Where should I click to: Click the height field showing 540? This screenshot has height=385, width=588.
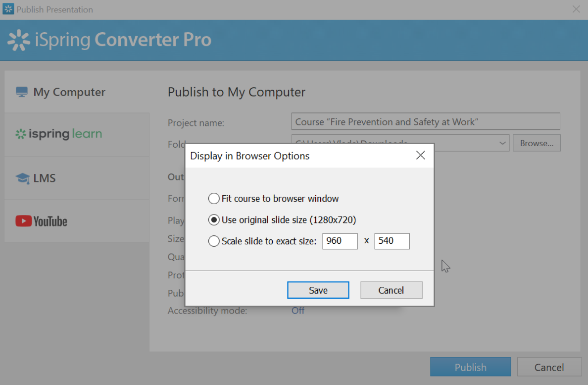point(392,241)
